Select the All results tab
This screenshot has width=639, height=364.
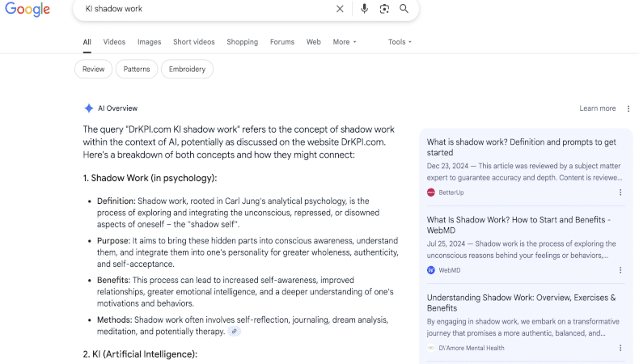pyautogui.click(x=87, y=42)
